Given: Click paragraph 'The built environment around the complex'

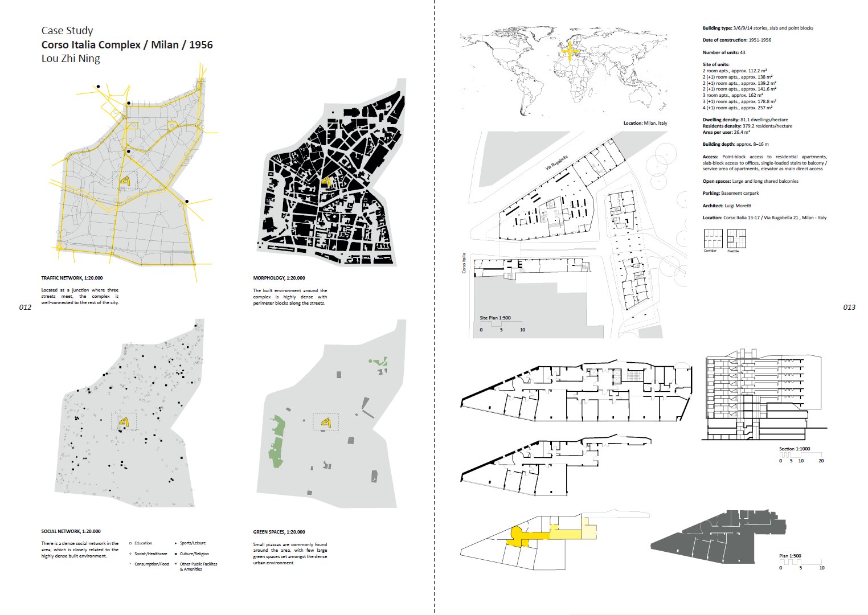Looking at the screenshot, I should pos(290,297).
